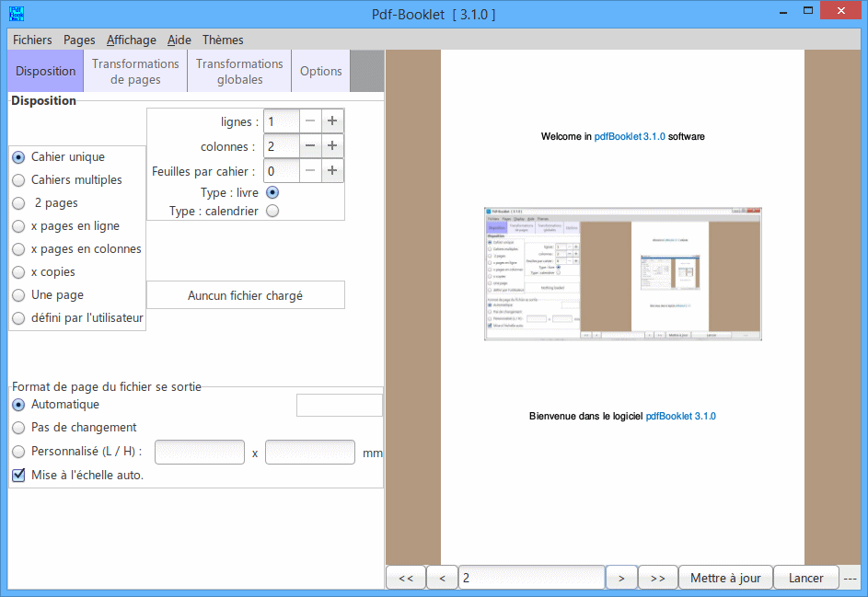This screenshot has height=597, width=868.
Task: Toggle Mise à l'échelle auto checkbox
Action: [18, 475]
